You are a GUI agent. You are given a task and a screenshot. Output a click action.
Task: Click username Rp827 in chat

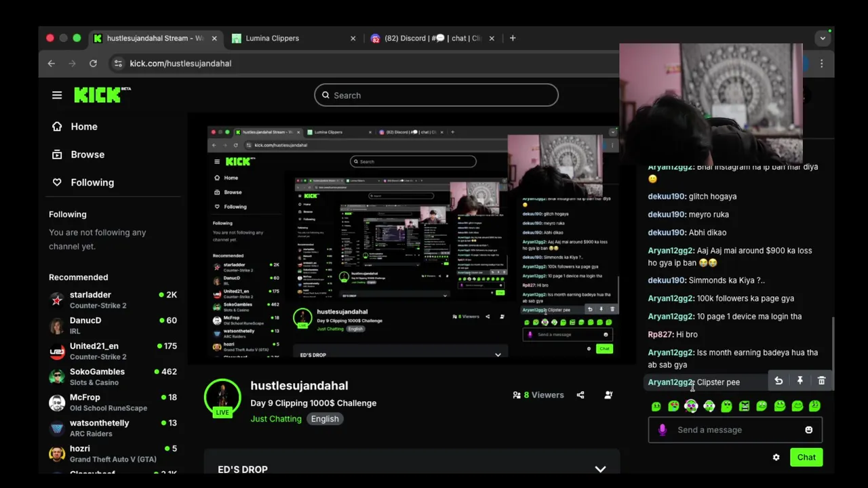(x=660, y=334)
